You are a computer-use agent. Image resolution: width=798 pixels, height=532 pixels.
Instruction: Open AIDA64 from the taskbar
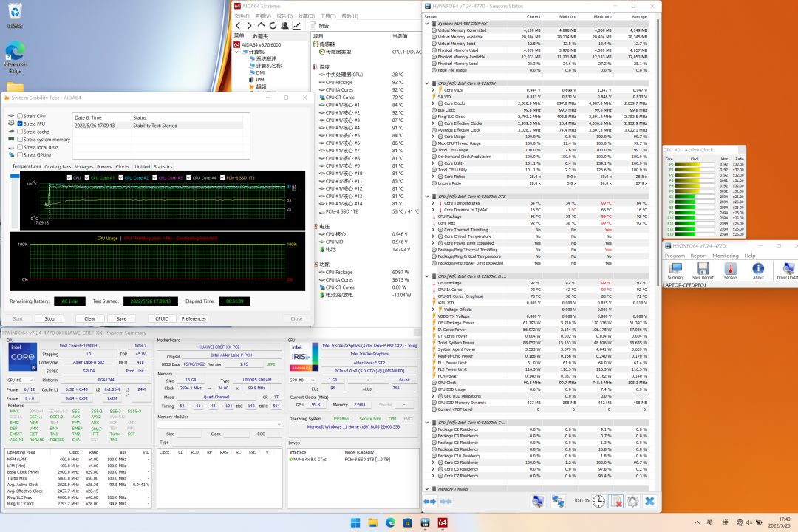(x=443, y=523)
